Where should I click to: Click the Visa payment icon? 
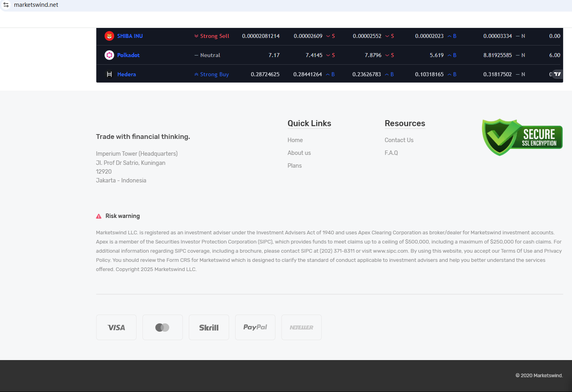click(x=116, y=327)
